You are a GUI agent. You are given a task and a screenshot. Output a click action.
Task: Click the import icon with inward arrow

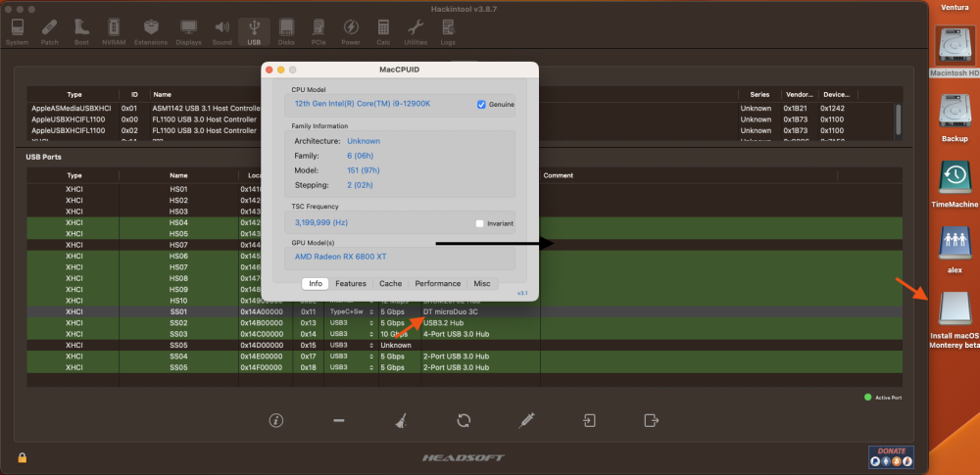click(589, 420)
